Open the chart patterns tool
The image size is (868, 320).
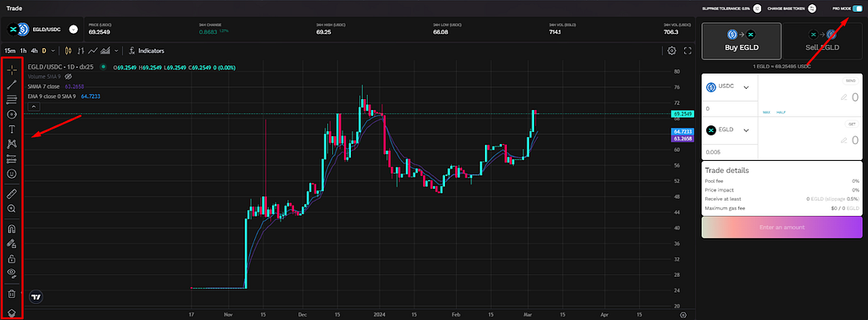[x=12, y=144]
